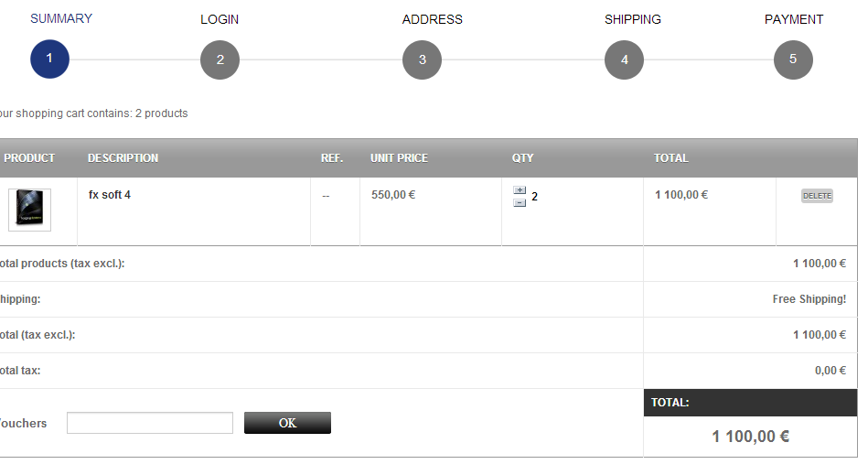Click the UNIT PRICE column header

(x=399, y=158)
